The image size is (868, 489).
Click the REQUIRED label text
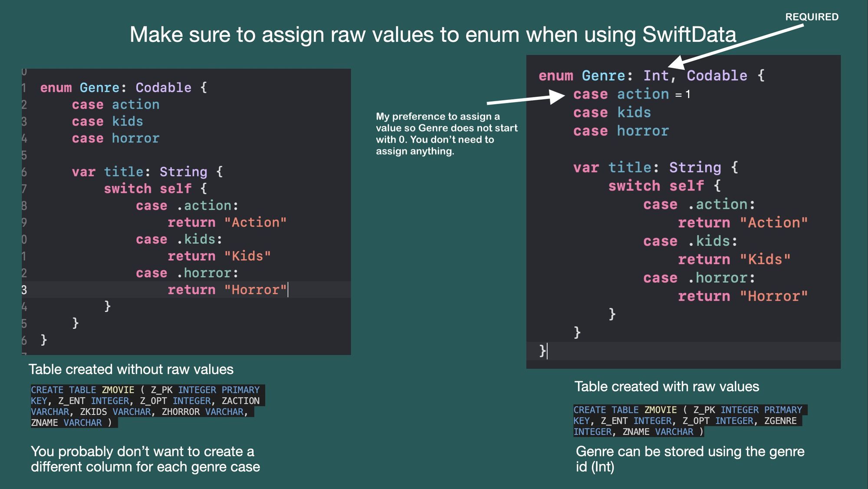pos(811,17)
